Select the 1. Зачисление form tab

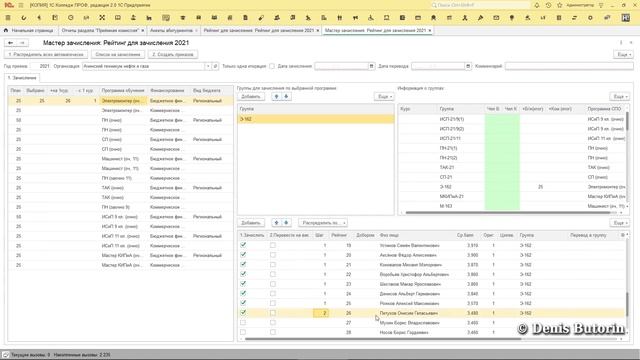point(22,78)
